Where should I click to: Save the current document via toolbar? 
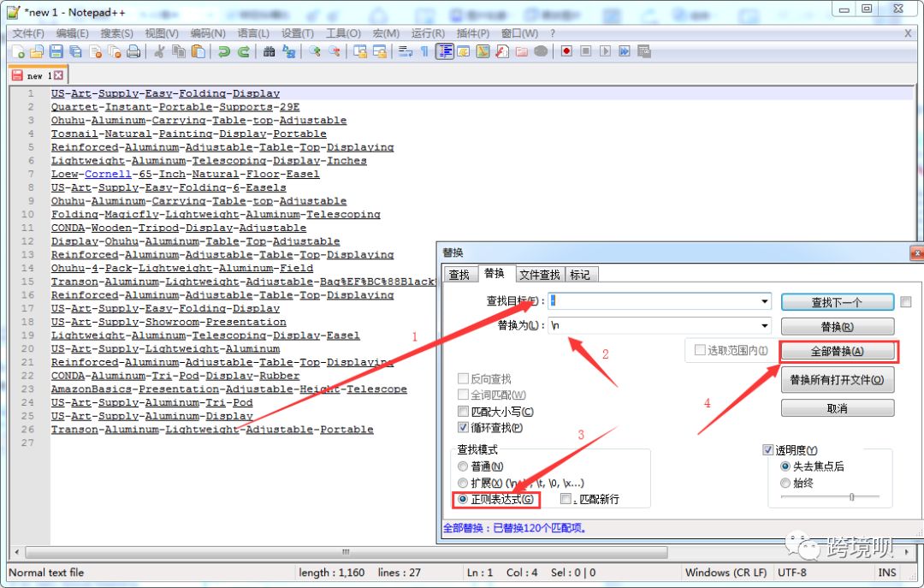tap(56, 52)
